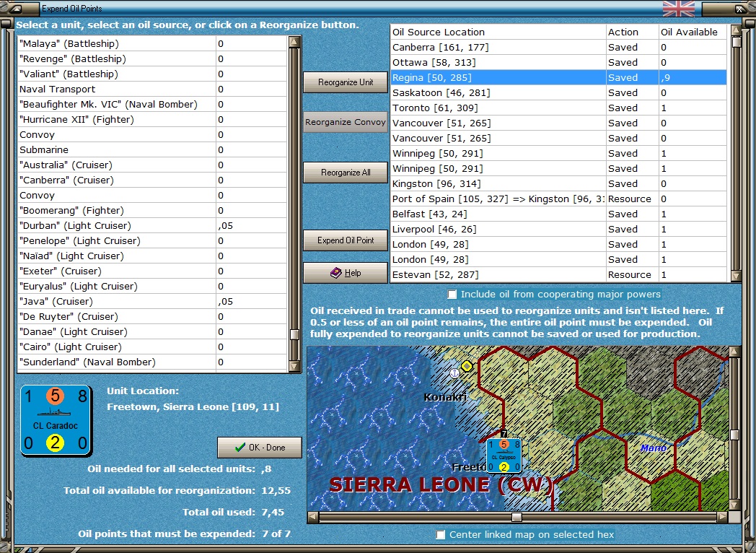Select "Revenge" (Battleship) unit row

152,59
